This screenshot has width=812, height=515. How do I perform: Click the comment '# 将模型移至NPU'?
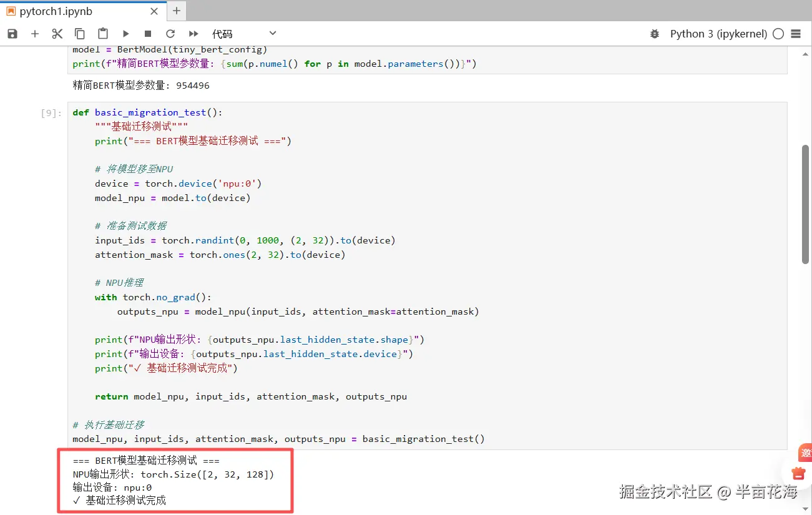[x=134, y=169]
